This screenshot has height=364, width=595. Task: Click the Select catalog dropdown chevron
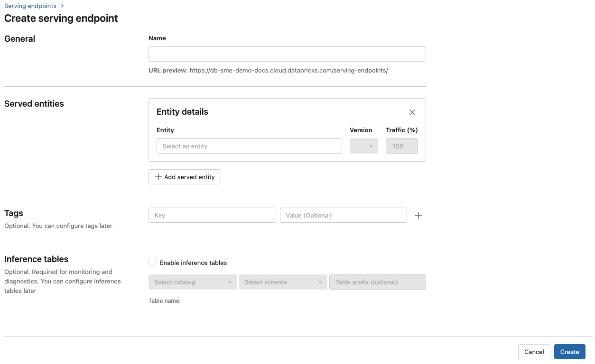point(230,282)
